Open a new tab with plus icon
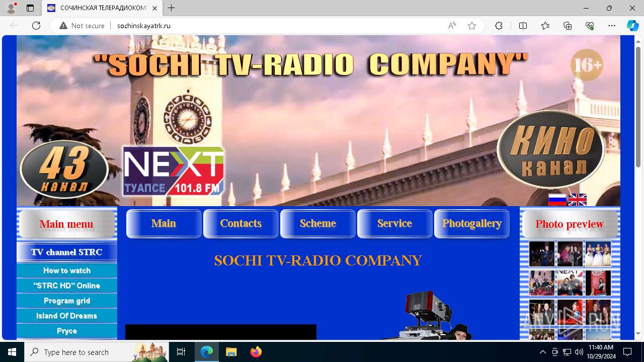Viewport: 644px width, 362px height. pyautogui.click(x=172, y=8)
